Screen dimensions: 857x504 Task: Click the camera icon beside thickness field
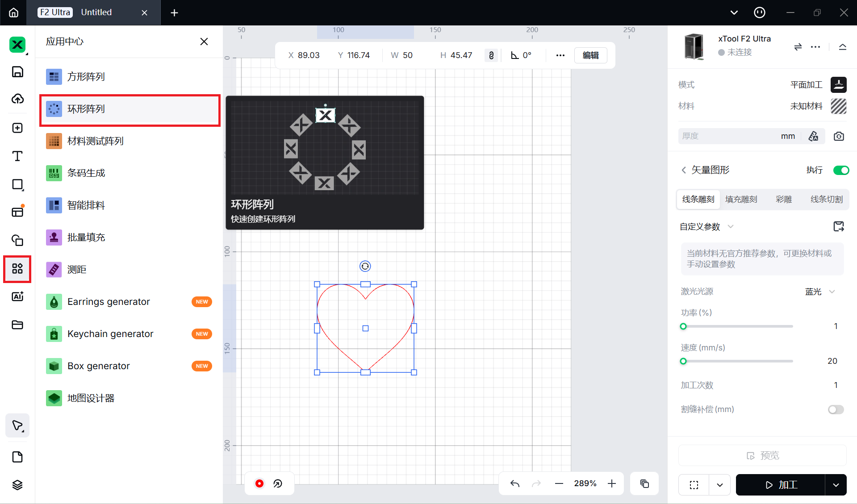[x=839, y=136]
